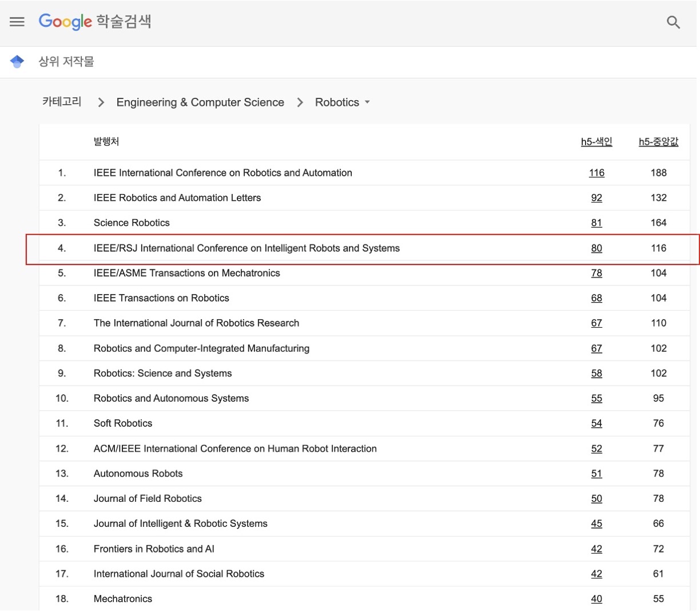Viewport: 700px width, 611px height.
Task: Open the Robotics subcategory dropdown
Action: tap(341, 102)
